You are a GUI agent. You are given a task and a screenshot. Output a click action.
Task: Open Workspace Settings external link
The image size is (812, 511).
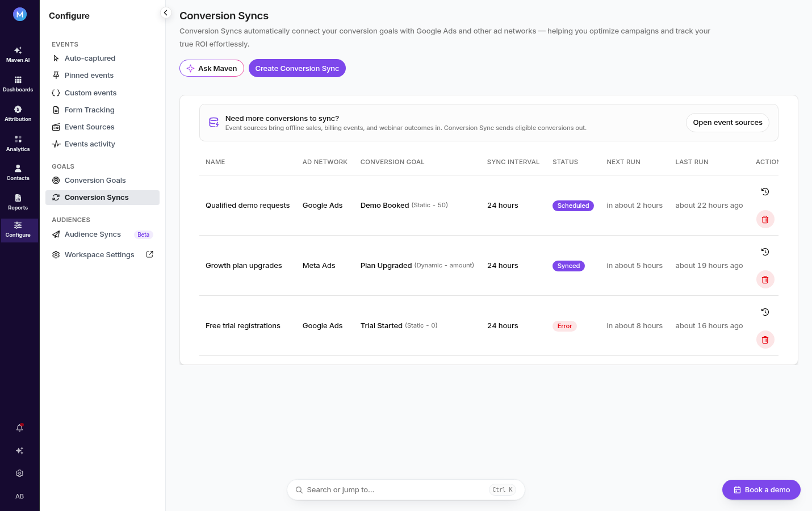tap(102, 255)
